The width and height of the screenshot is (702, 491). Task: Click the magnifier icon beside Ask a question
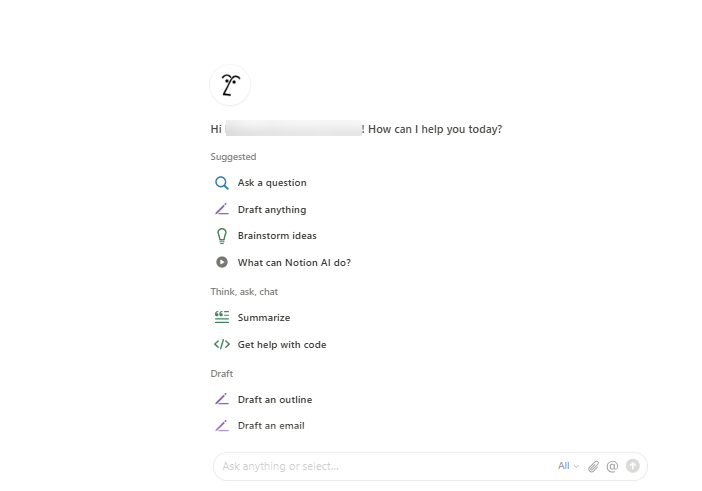[222, 183]
